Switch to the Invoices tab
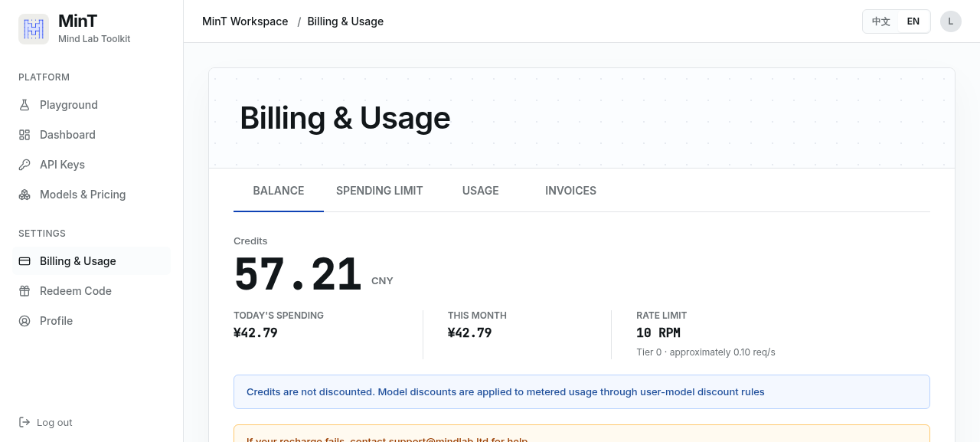Screen dimensions: 980x442 tap(570, 191)
